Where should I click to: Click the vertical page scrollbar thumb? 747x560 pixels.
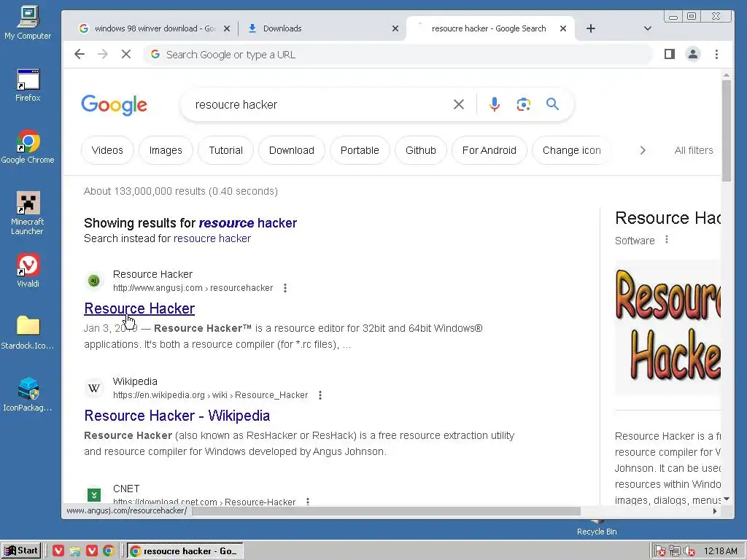[726, 131]
